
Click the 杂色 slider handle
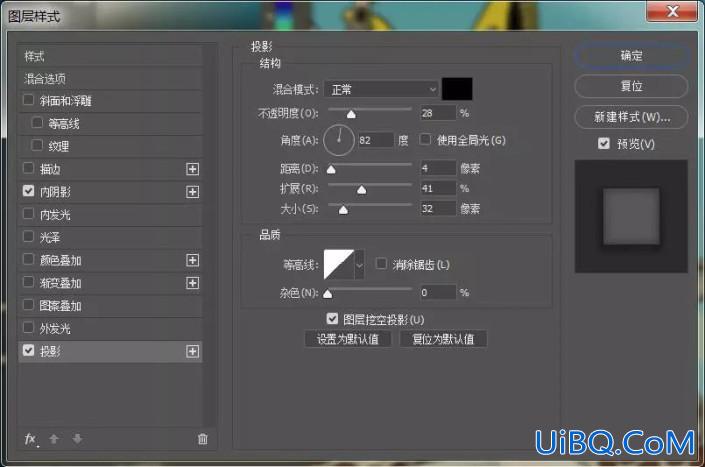pos(328,294)
